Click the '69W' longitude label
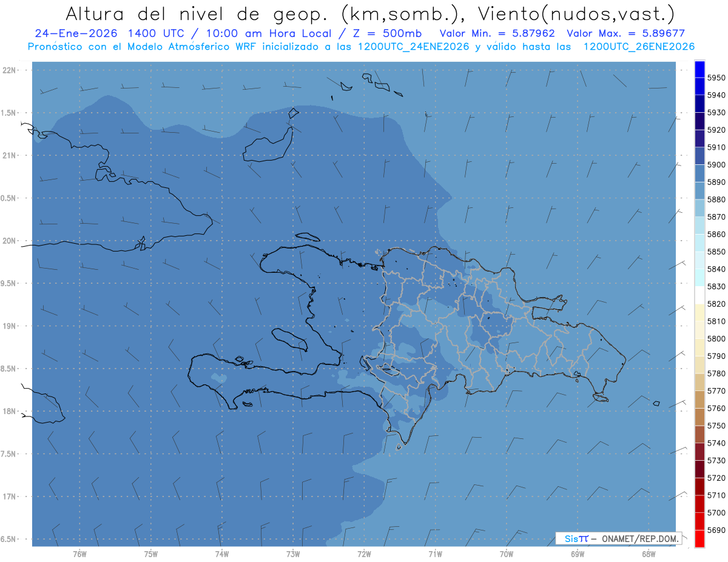 (578, 554)
